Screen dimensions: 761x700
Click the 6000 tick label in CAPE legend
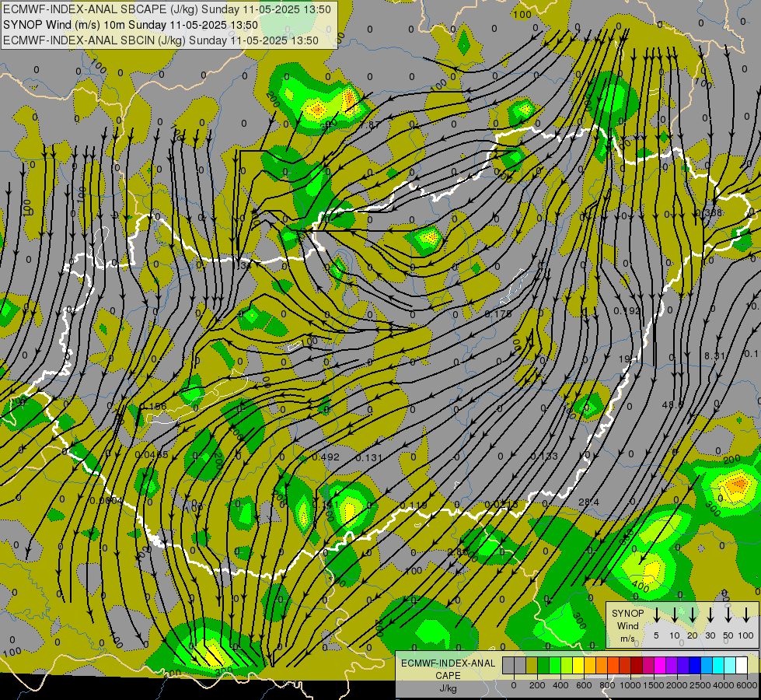[747, 685]
